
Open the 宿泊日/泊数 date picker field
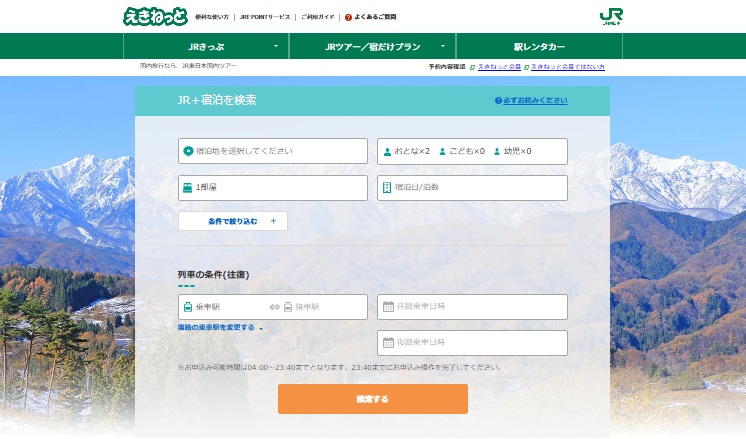[472, 187]
